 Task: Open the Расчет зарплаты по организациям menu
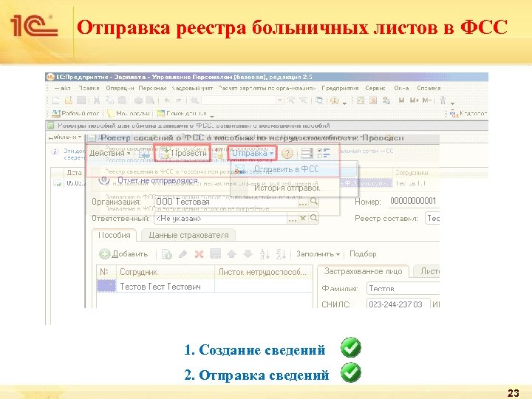[x=267, y=88]
